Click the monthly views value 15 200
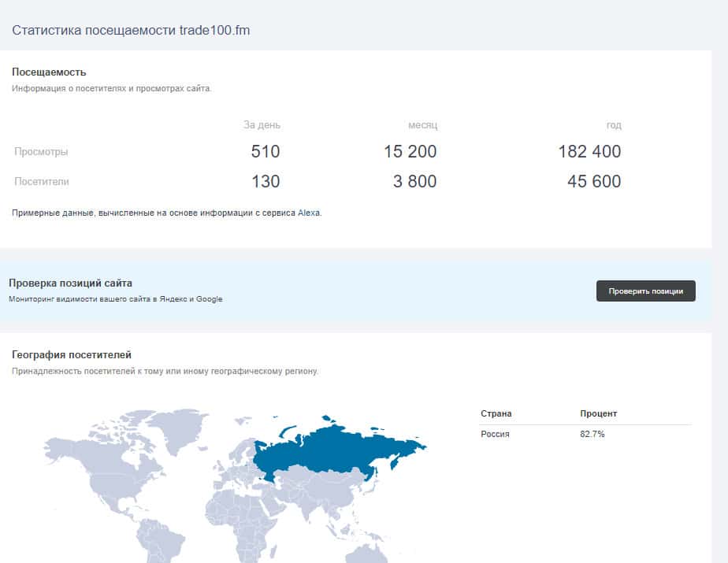This screenshot has height=563, width=728. tap(410, 151)
